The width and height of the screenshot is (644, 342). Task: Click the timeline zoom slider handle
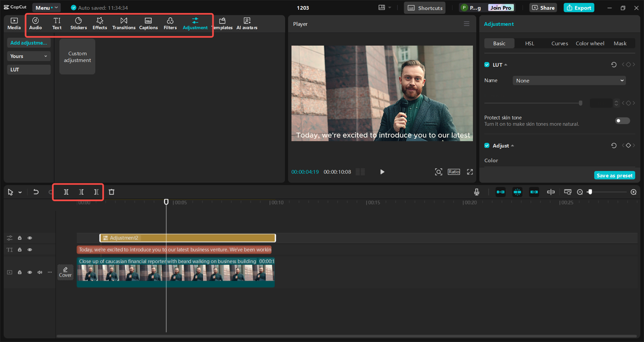click(x=590, y=192)
